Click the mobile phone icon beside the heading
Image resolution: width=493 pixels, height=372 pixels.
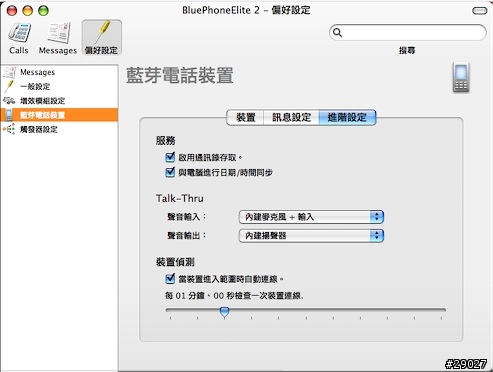[x=461, y=77]
